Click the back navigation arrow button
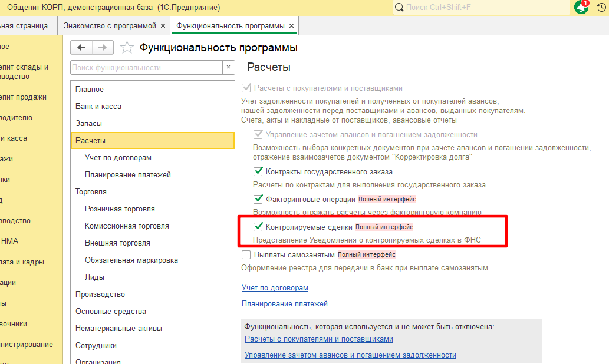 81,48
